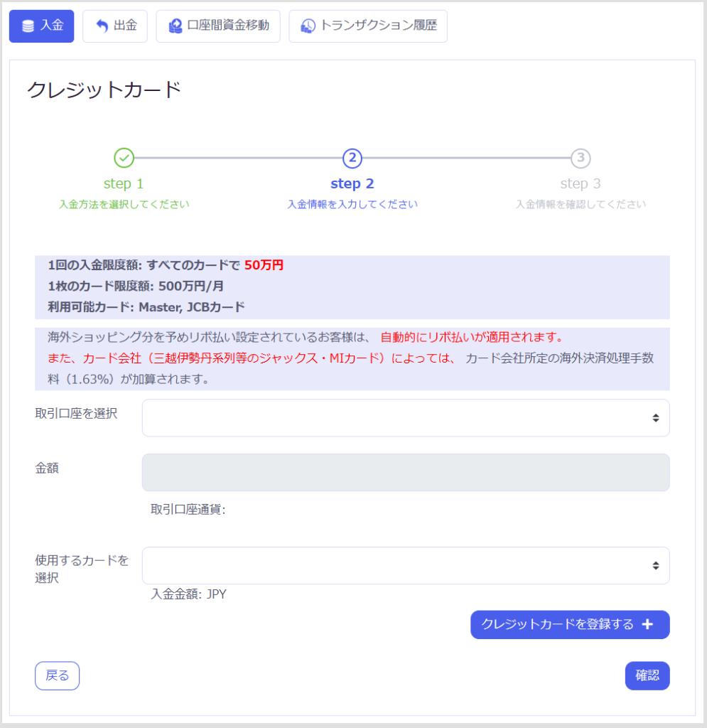707x728 pixels.
Task: Click the green checkmark circle for step 1
Action: [x=124, y=157]
